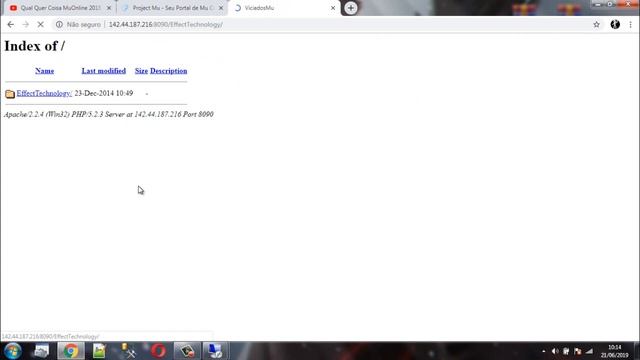640x360 pixels.
Task: Sort listing by Last modified column
Action: click(104, 71)
